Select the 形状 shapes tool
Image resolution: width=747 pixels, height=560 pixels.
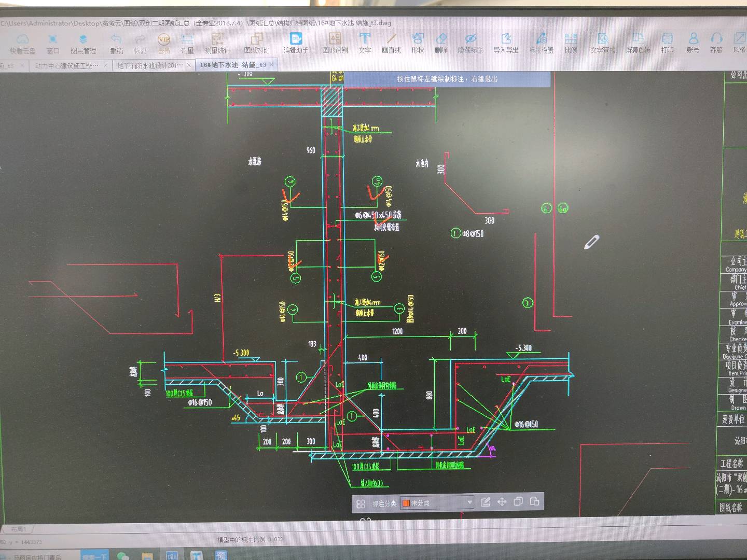[x=418, y=44]
